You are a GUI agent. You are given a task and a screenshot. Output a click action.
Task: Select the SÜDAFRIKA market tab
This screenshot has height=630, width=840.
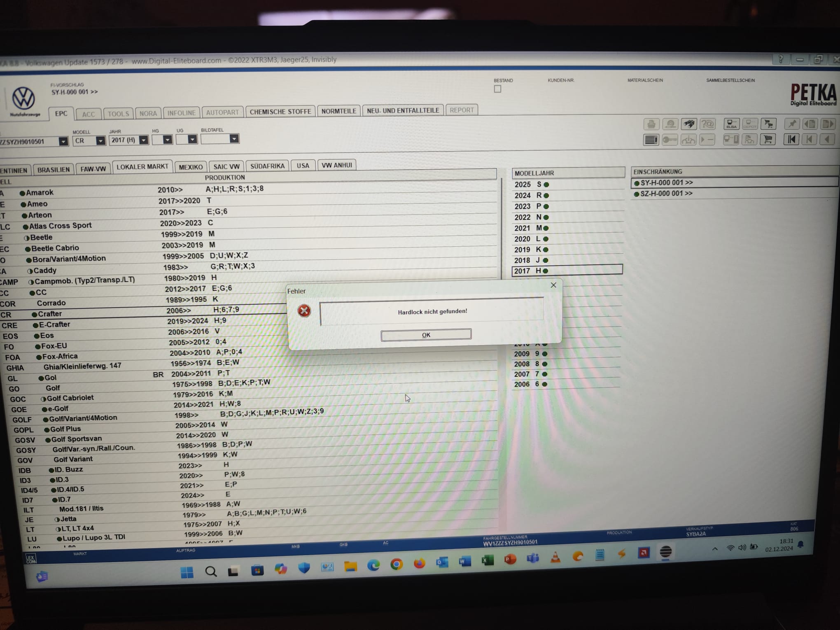pyautogui.click(x=268, y=166)
